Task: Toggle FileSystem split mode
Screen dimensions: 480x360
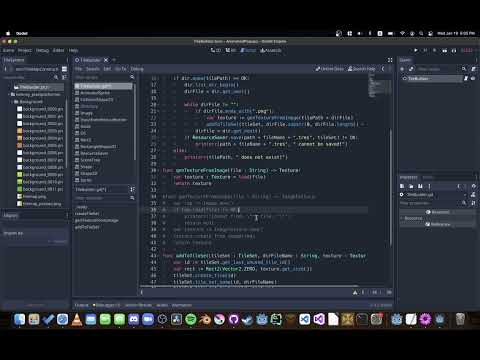Action: 64,69
